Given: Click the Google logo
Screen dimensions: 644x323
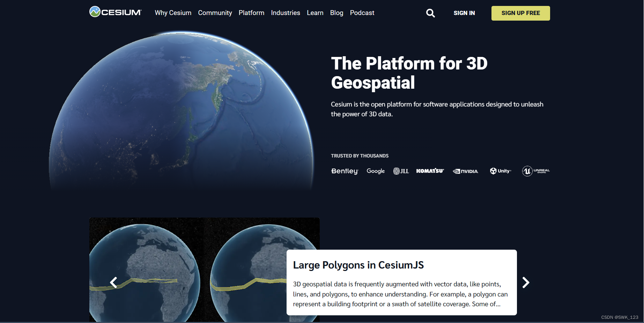Looking at the screenshot, I should (x=376, y=171).
